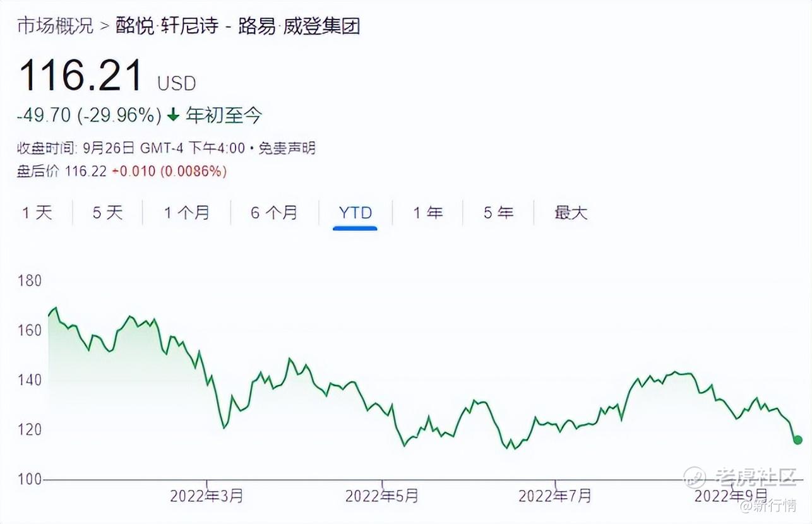Open the 市场概况 breadcrumb link
The width and height of the screenshot is (812, 524).
point(55,26)
